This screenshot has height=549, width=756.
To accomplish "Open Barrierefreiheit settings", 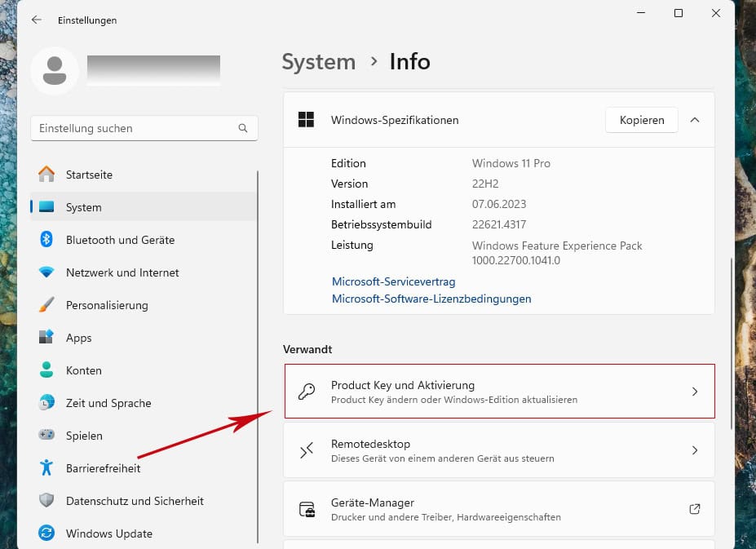I will [103, 468].
